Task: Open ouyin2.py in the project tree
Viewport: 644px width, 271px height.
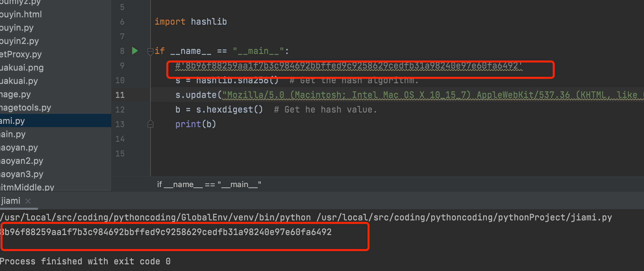Action: (x=19, y=41)
